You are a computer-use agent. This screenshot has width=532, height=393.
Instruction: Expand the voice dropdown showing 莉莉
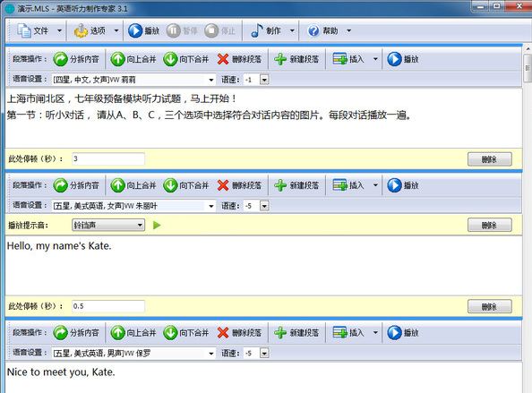(x=211, y=80)
